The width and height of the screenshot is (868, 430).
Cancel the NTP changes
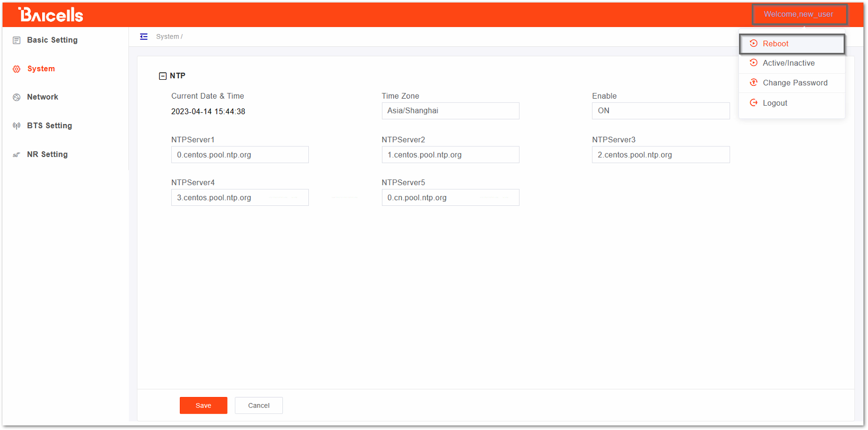[x=259, y=406]
